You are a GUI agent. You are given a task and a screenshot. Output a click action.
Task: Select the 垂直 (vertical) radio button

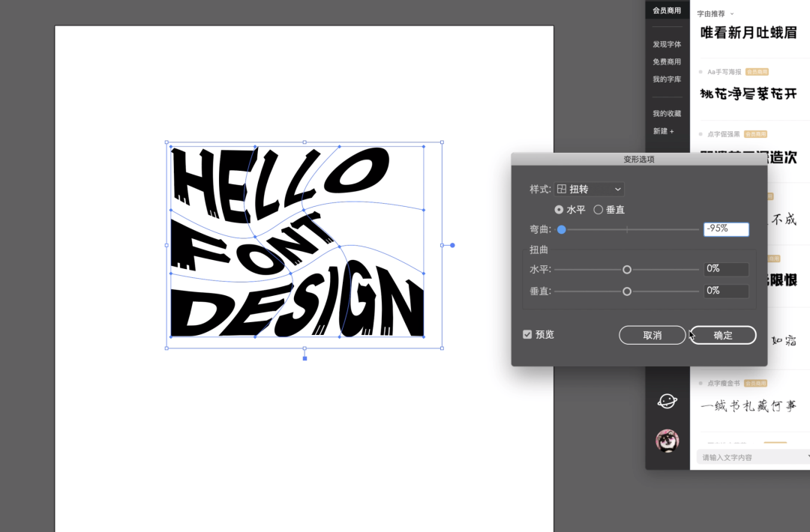(x=598, y=210)
